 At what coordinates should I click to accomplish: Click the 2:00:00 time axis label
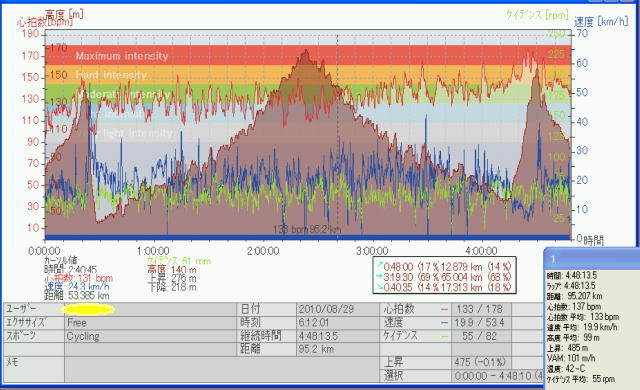(x=263, y=250)
